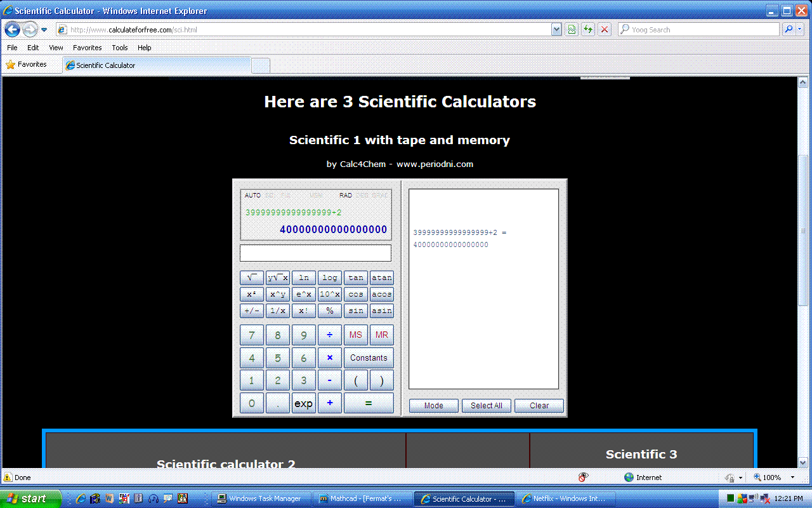Screen dimensions: 812x508
Task: Click the log key
Action: (x=330, y=277)
